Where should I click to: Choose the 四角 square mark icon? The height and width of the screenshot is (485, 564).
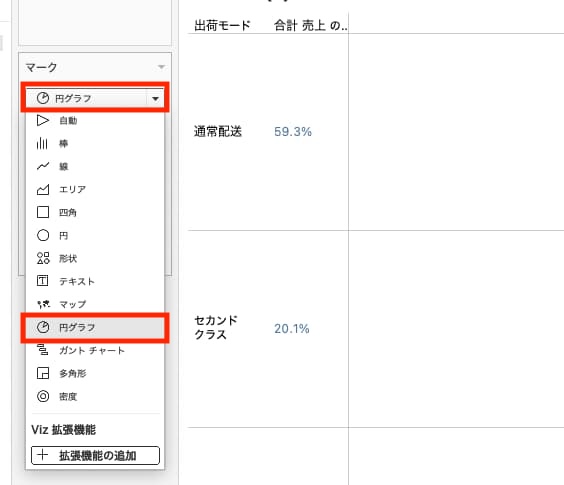[43, 212]
